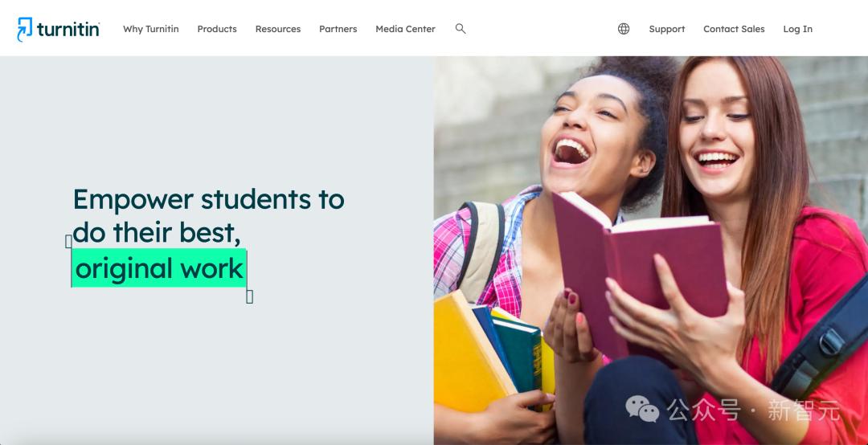Viewport: 868px width, 445px height.
Task: Click the blue Turnitin arrow logo icon
Action: (x=25, y=29)
